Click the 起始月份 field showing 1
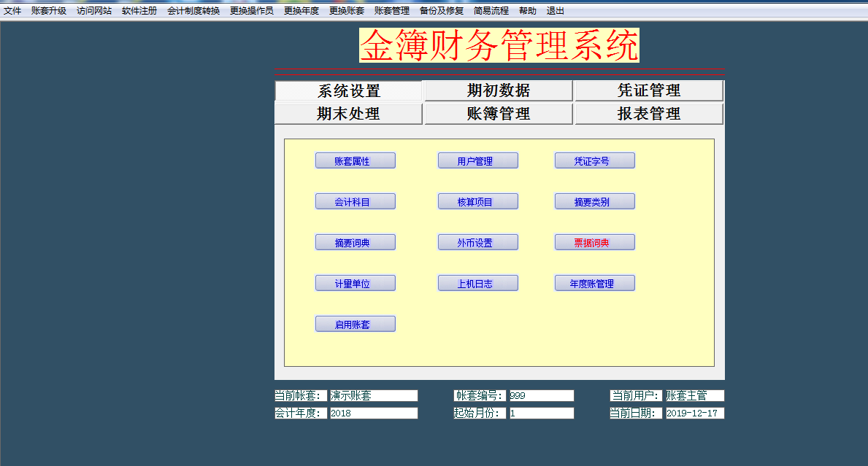868x466 pixels. tap(542, 413)
